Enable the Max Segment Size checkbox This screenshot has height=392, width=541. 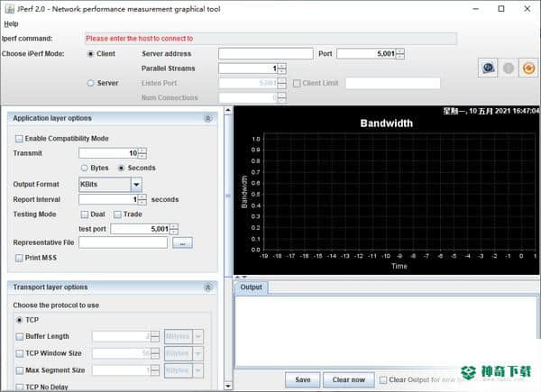(x=20, y=370)
